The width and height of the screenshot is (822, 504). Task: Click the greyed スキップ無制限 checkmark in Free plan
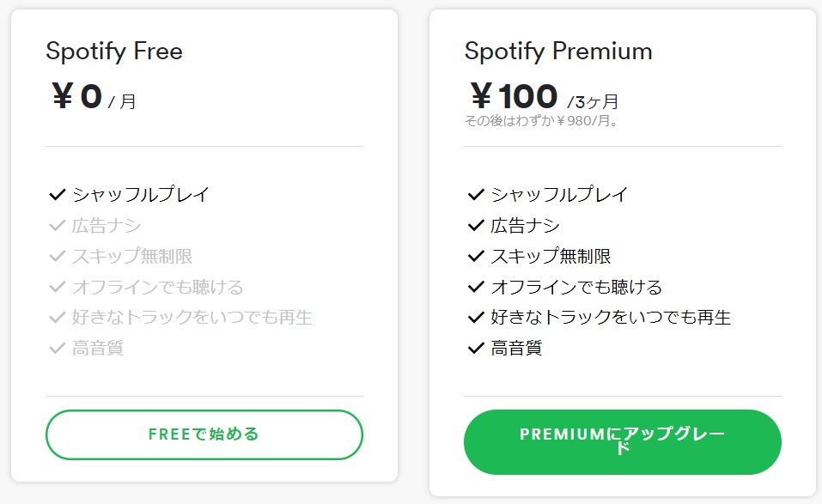pyautogui.click(x=58, y=256)
